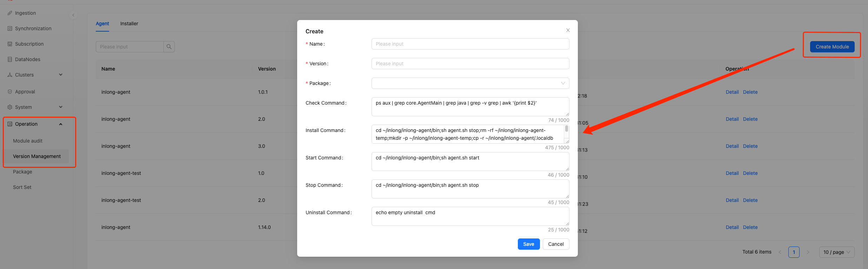The height and width of the screenshot is (269, 868).
Task: Click the Synchronization sidebar icon
Action: [10, 28]
